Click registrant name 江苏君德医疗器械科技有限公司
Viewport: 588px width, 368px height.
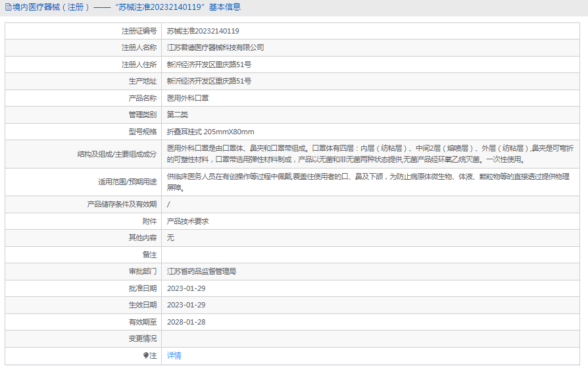(215, 47)
